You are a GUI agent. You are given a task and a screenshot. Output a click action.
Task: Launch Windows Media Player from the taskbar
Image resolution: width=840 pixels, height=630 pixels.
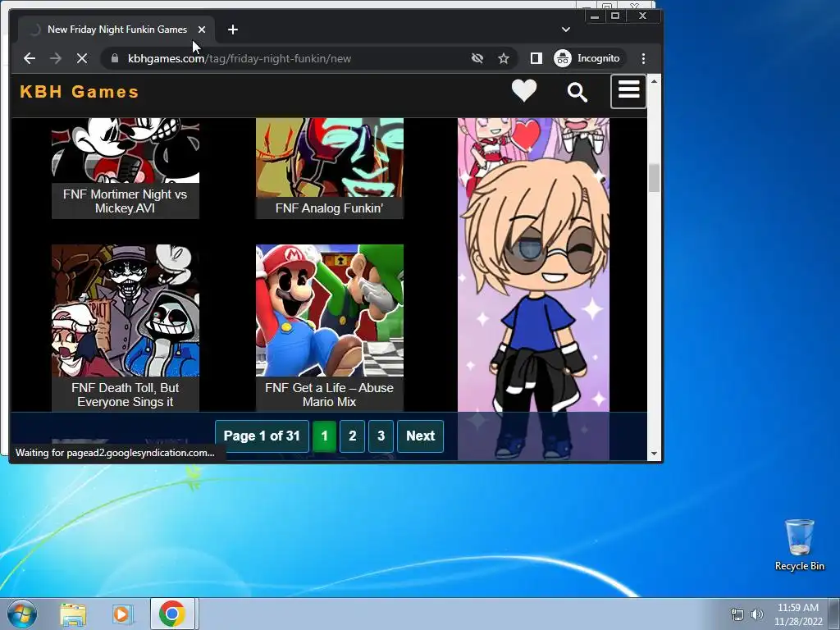click(x=121, y=614)
